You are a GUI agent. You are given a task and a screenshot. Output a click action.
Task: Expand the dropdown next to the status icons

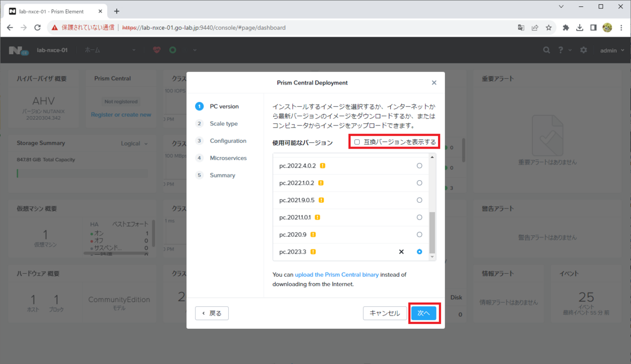click(x=195, y=50)
